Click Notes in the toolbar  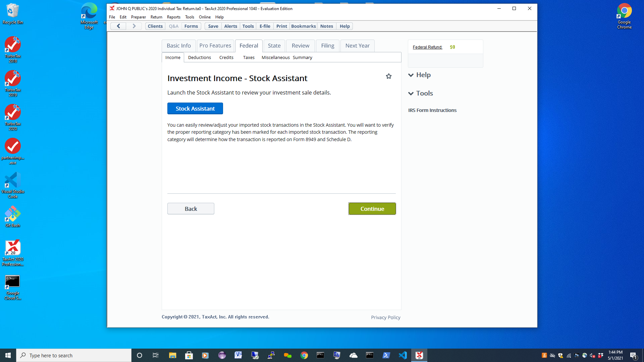tap(327, 26)
